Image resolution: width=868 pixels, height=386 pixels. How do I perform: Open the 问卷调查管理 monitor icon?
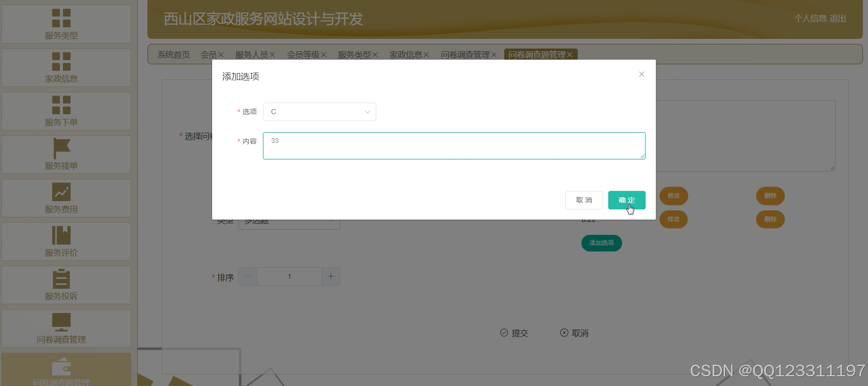pyautogui.click(x=61, y=322)
